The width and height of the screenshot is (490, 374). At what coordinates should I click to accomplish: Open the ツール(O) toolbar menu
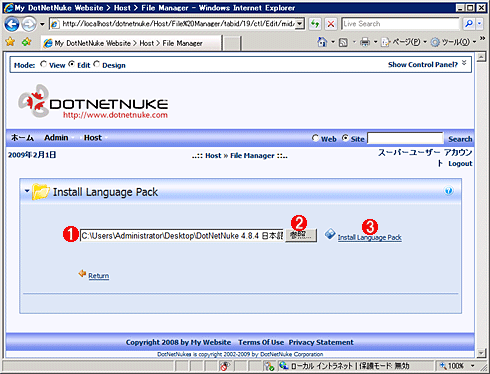coord(453,42)
